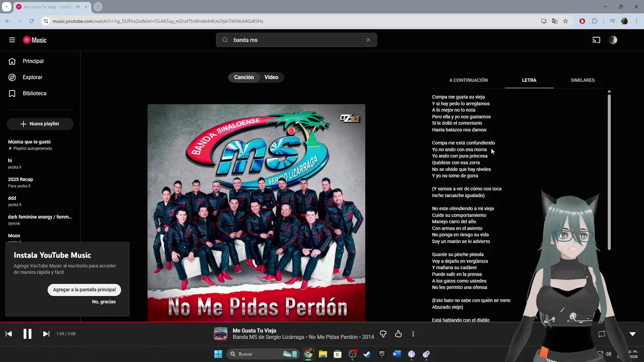Viewport: 644px width, 362px height.
Task: Go back in browser history
Action: click(8, 21)
